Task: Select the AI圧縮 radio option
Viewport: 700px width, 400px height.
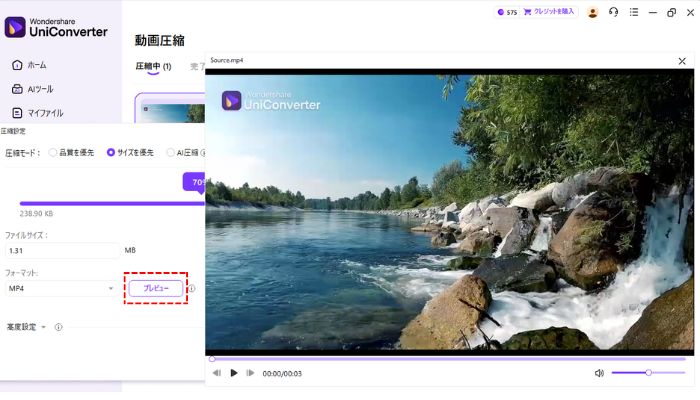Action: pos(170,153)
